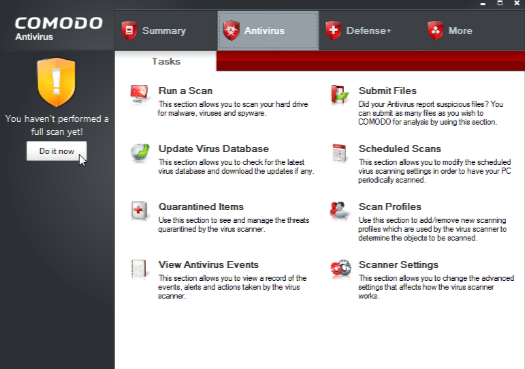The image size is (525, 369).
Task: Open the Run a Scan link
Action: coord(185,91)
